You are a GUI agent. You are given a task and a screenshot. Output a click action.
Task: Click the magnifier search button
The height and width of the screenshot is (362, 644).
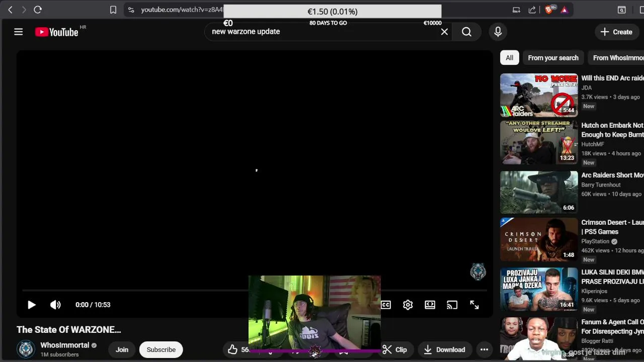(x=467, y=32)
